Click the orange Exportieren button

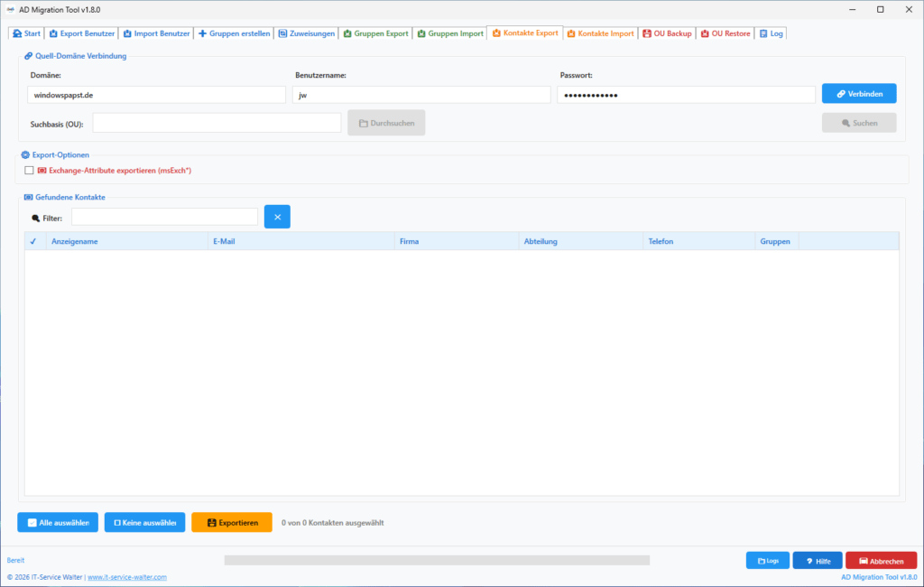coord(232,522)
